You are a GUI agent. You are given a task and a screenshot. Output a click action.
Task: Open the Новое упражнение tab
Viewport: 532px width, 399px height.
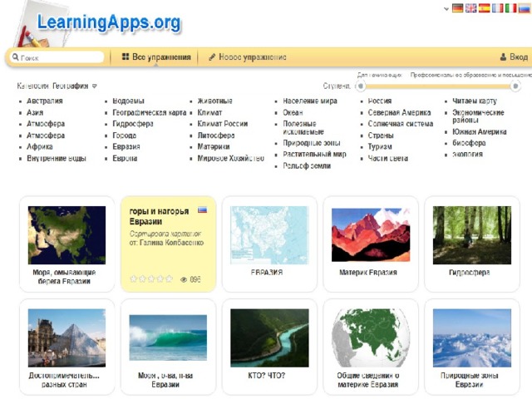click(247, 57)
